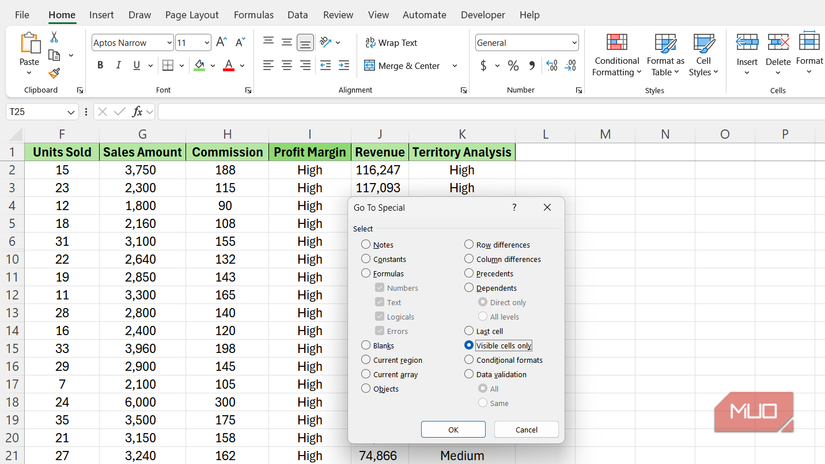Click the Wrap Text button
This screenshot has height=464, width=825.
[391, 43]
